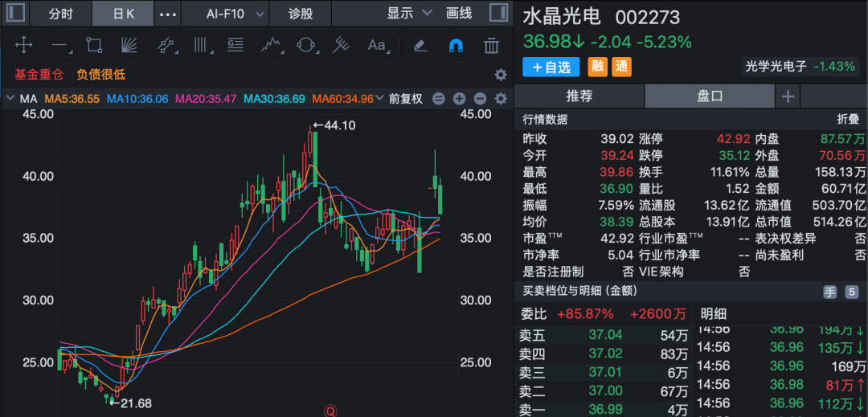Select the circle shape drawing tool
The width and height of the screenshot is (868, 417).
[x=306, y=45]
